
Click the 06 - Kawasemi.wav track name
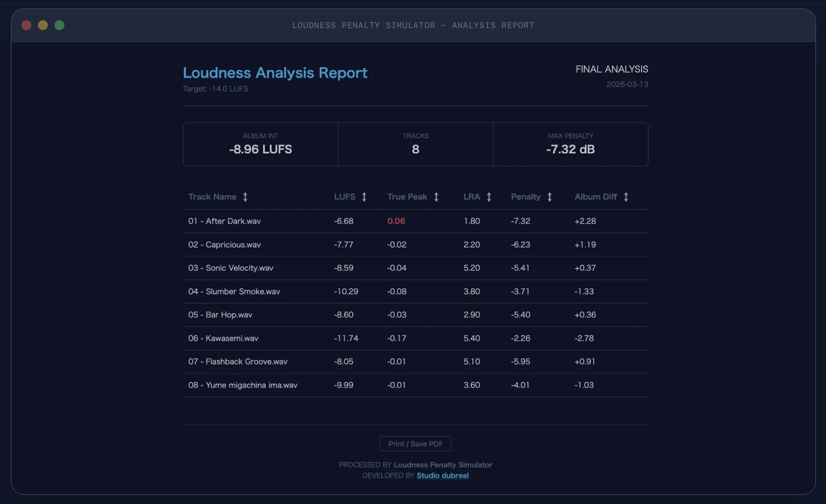click(x=223, y=338)
